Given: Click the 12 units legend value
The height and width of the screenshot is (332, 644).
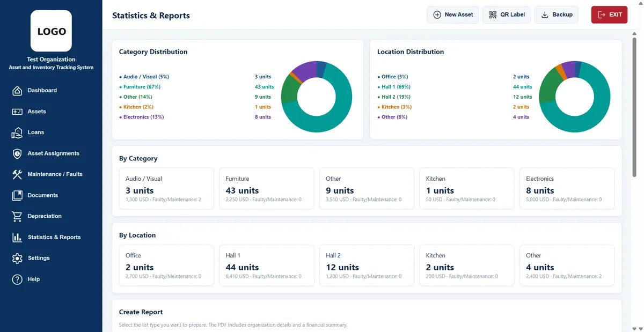Looking at the screenshot, I should coord(523,97).
